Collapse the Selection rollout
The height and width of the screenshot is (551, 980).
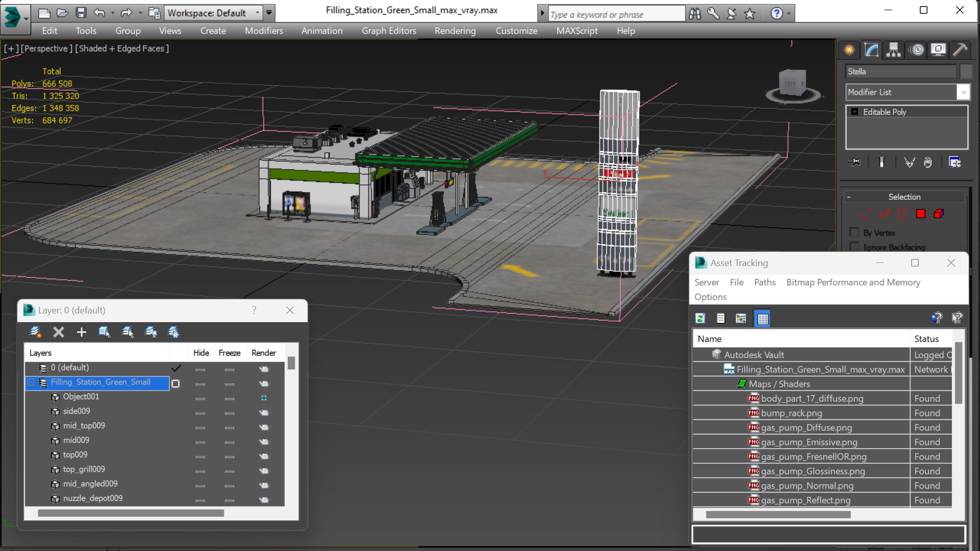click(x=849, y=197)
